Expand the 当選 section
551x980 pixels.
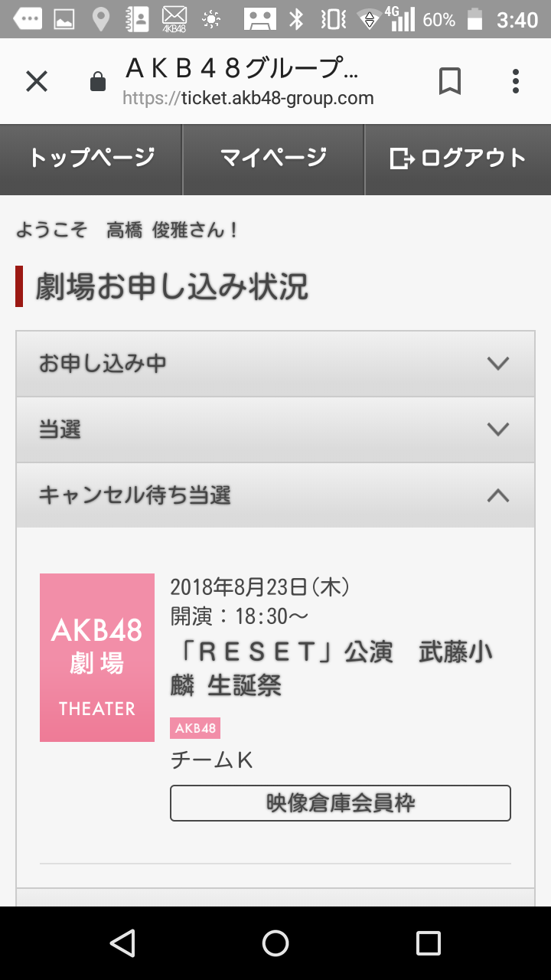(x=275, y=430)
